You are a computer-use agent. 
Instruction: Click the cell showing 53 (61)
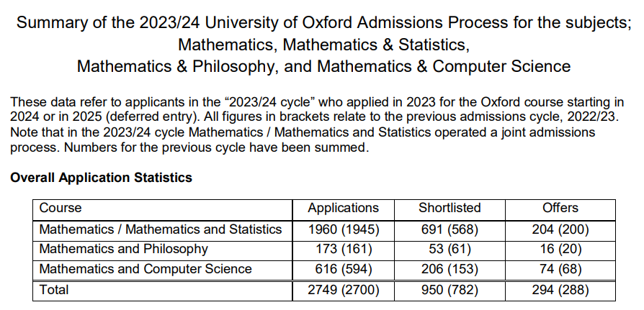[450, 249]
